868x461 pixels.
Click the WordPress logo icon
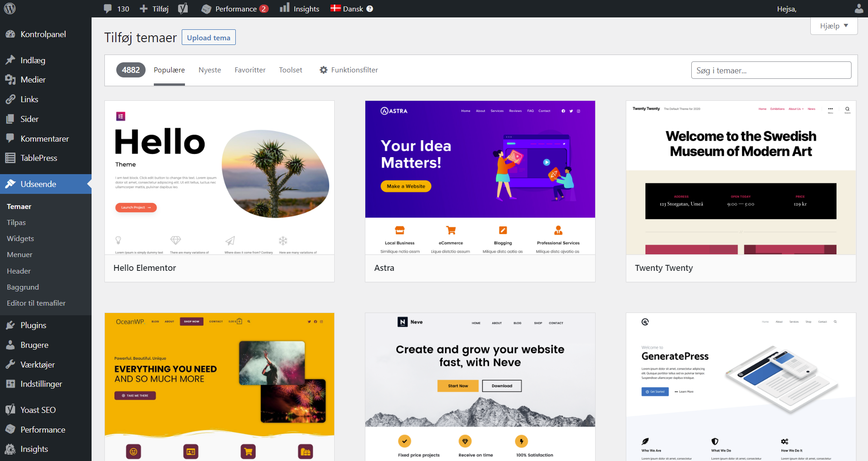[x=10, y=9]
